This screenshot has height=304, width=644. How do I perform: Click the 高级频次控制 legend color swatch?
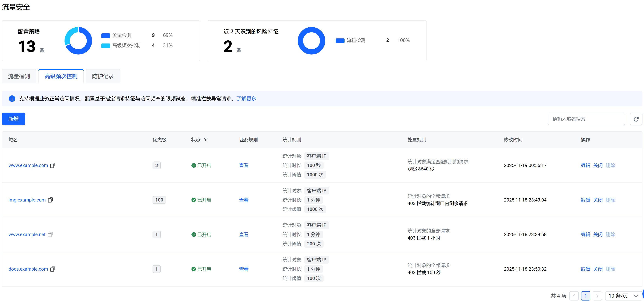click(x=106, y=45)
